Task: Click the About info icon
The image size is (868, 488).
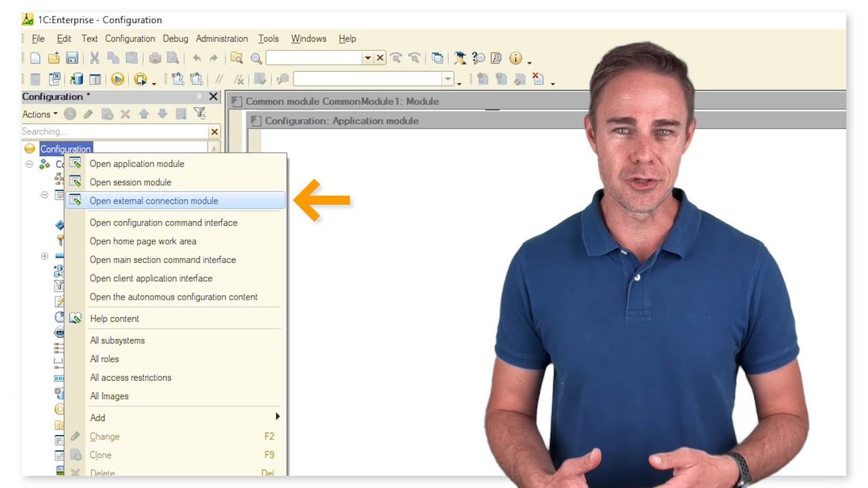Action: point(515,58)
